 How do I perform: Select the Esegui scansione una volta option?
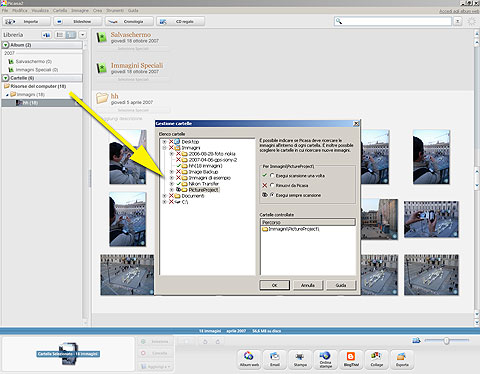tap(272, 176)
